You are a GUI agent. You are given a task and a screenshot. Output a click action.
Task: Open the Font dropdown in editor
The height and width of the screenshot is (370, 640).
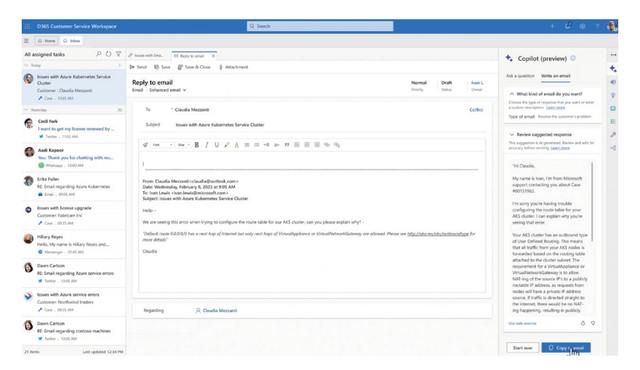point(162,145)
